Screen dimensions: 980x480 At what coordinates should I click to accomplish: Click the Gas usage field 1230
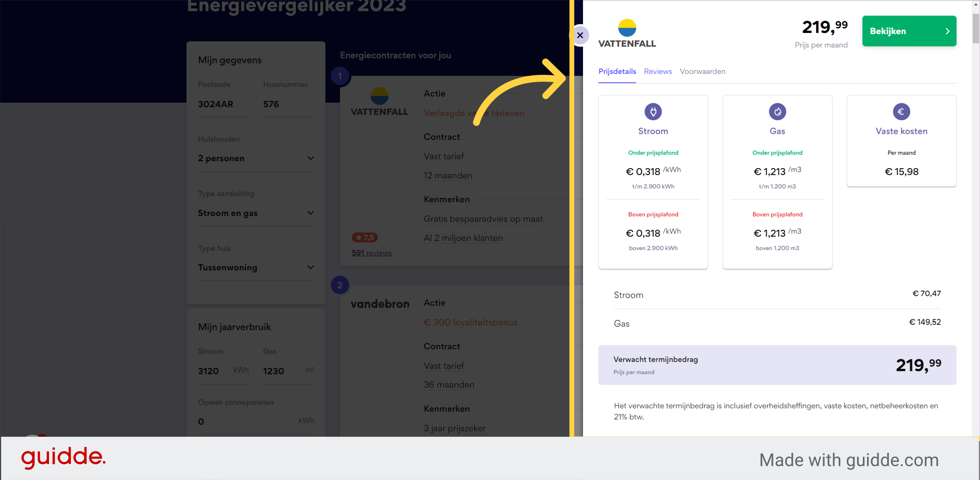point(288,371)
